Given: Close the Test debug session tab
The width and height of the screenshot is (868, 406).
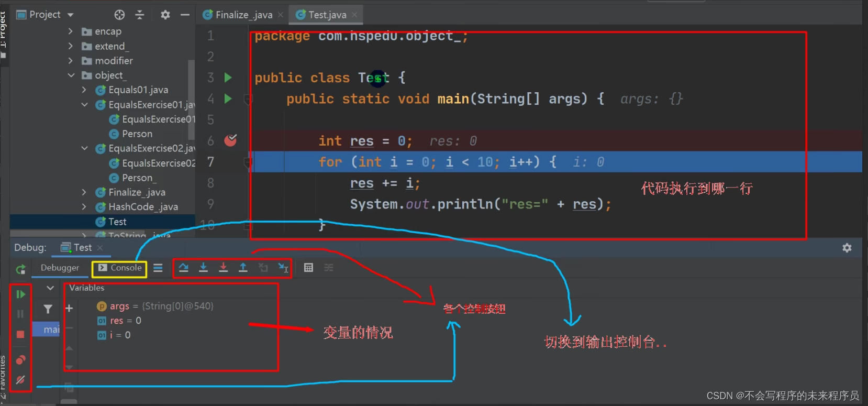Looking at the screenshot, I should point(100,247).
